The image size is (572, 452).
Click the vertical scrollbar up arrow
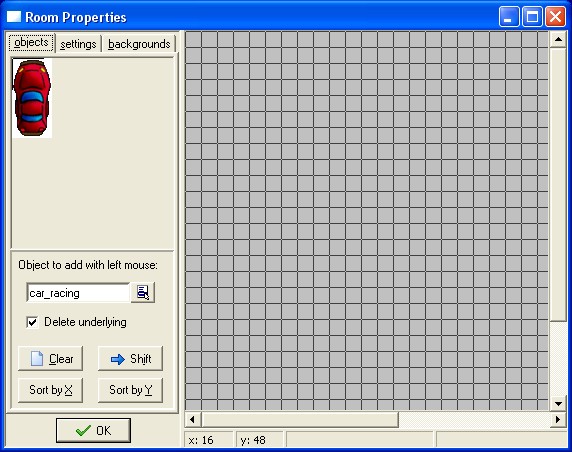[x=558, y=39]
